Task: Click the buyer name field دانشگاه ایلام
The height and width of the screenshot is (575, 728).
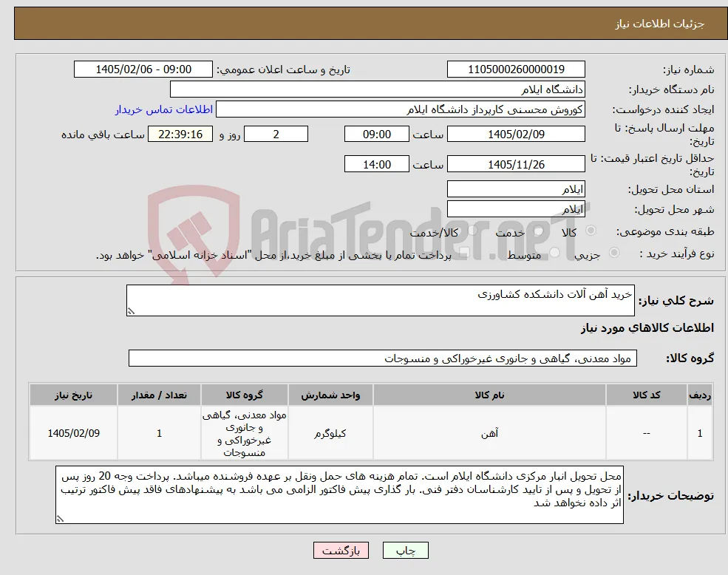Action: pos(378,89)
